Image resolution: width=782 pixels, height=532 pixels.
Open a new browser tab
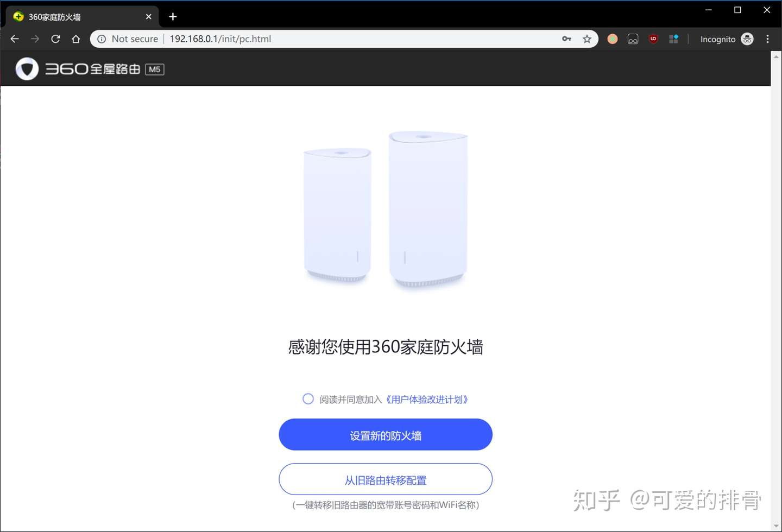click(x=173, y=17)
